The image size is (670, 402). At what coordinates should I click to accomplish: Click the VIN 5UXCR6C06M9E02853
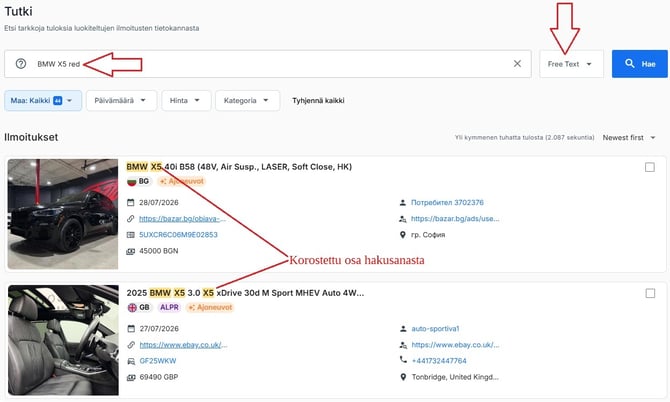coord(178,235)
